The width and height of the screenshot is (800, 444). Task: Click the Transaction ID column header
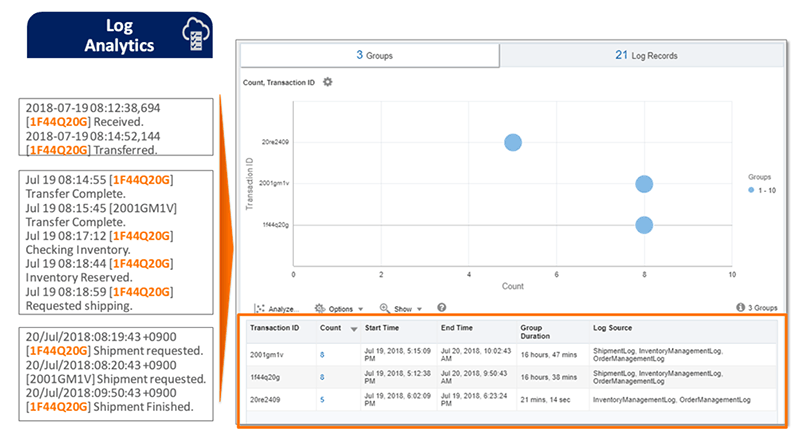[274, 328]
